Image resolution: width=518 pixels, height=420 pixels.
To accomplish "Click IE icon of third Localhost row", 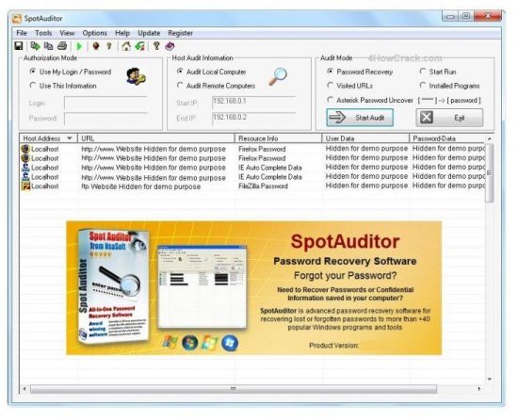I will click(25, 168).
